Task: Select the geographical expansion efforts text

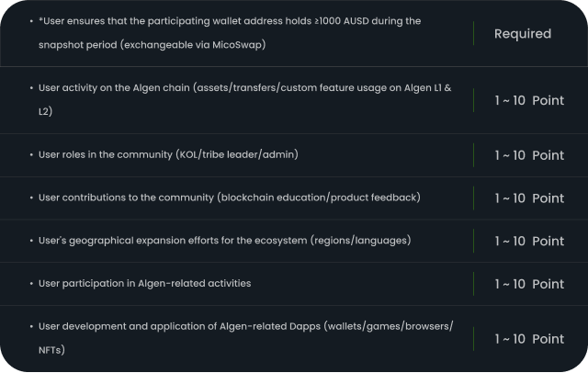Action: coord(224,241)
